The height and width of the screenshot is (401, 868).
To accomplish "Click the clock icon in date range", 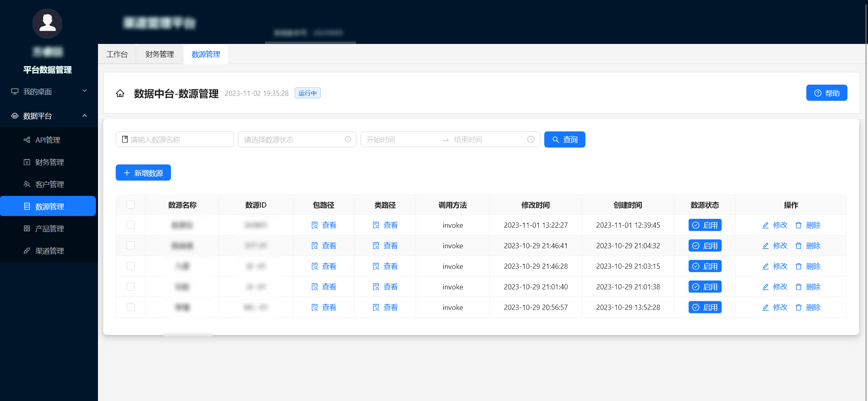I will [531, 139].
